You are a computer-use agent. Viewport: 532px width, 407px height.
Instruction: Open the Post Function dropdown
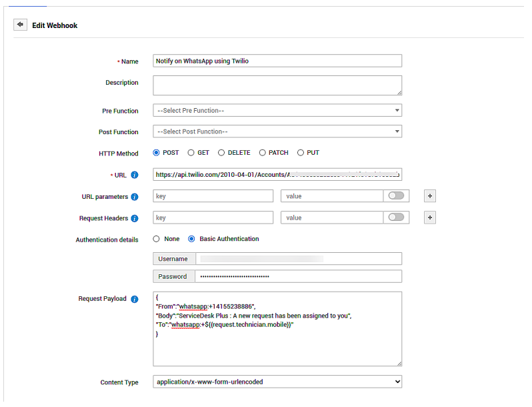(277, 131)
